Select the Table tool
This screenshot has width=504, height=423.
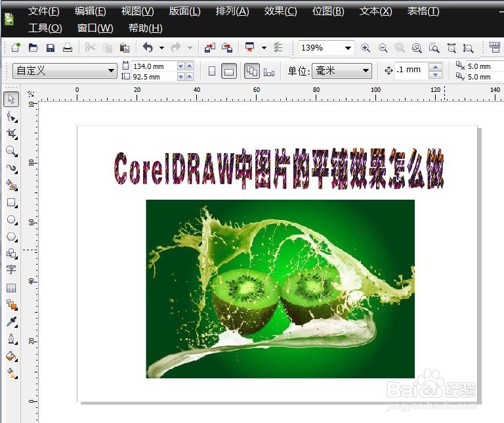point(11,288)
